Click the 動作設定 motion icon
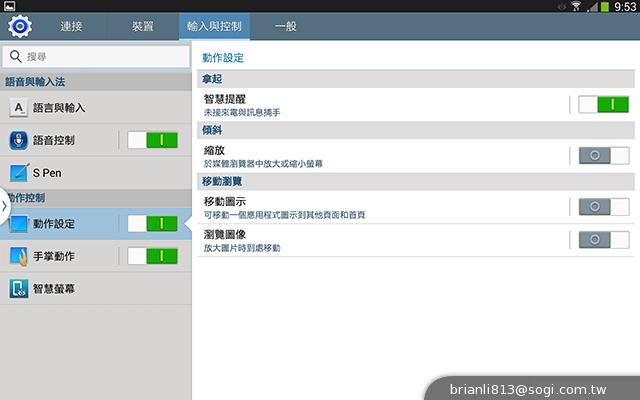 click(18, 224)
